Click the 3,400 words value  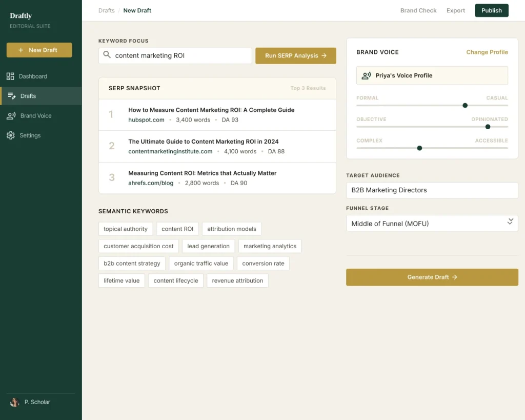pos(193,120)
